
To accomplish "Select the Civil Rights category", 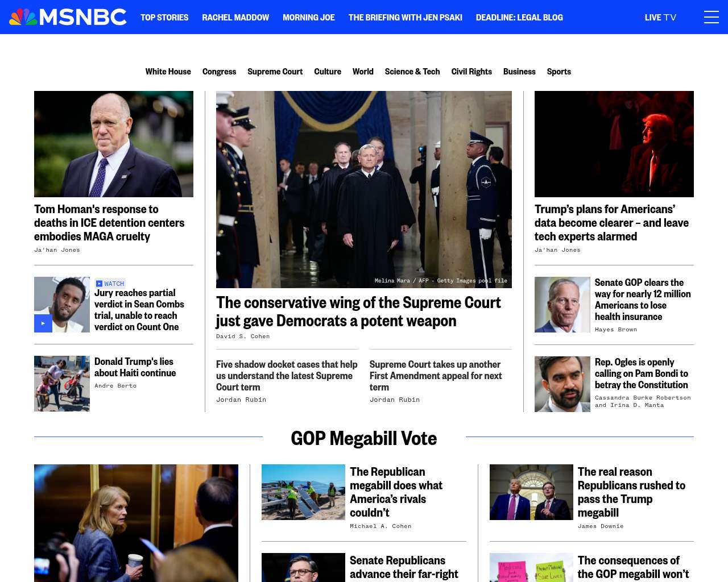I will coord(471,72).
